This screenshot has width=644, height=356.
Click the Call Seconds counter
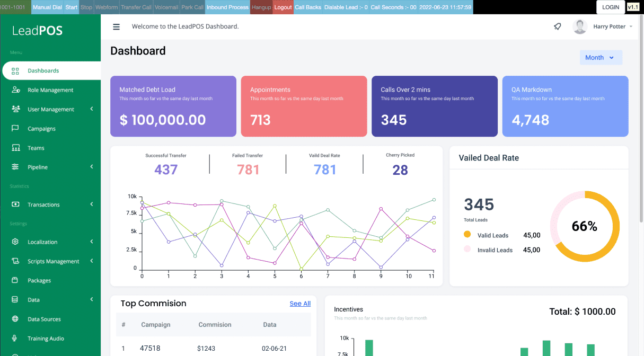click(393, 7)
